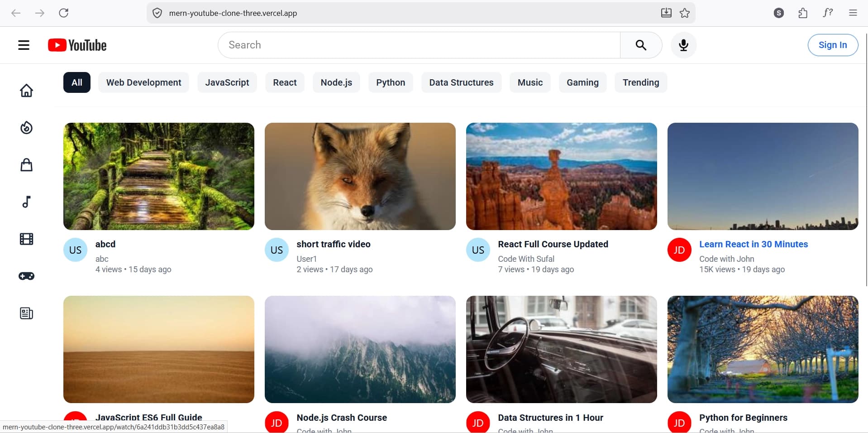The height and width of the screenshot is (433, 868).
Task: Open React Full Course Updated title
Action: (x=553, y=244)
